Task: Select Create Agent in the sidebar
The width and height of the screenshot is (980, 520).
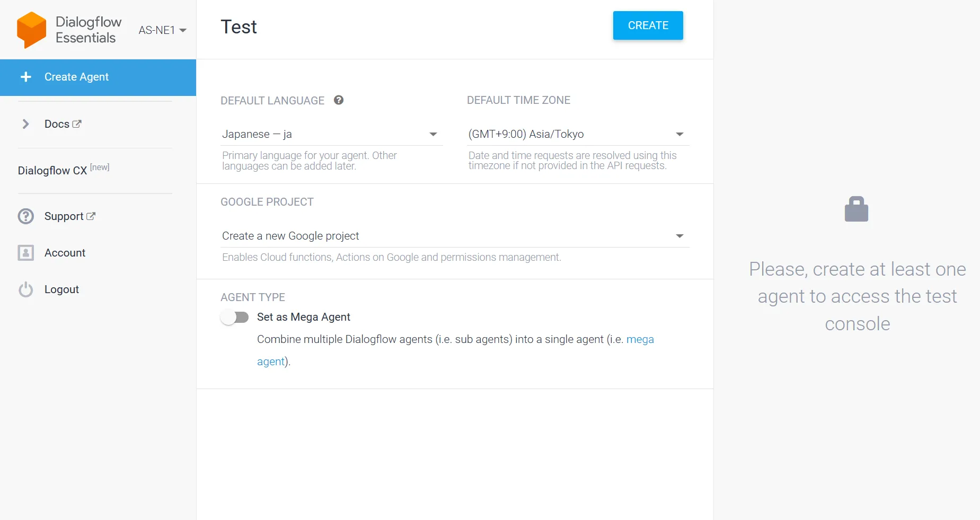Action: pos(77,77)
